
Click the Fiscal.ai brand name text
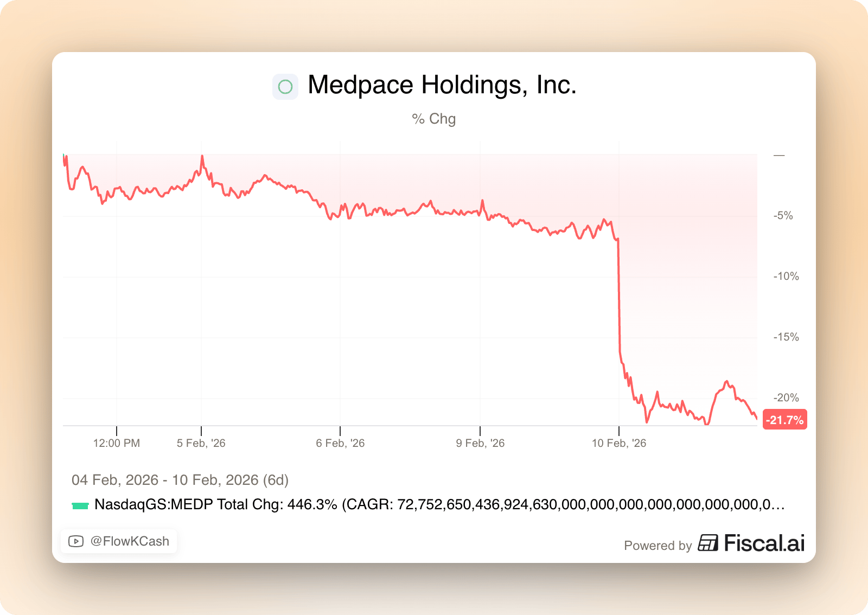tap(764, 543)
